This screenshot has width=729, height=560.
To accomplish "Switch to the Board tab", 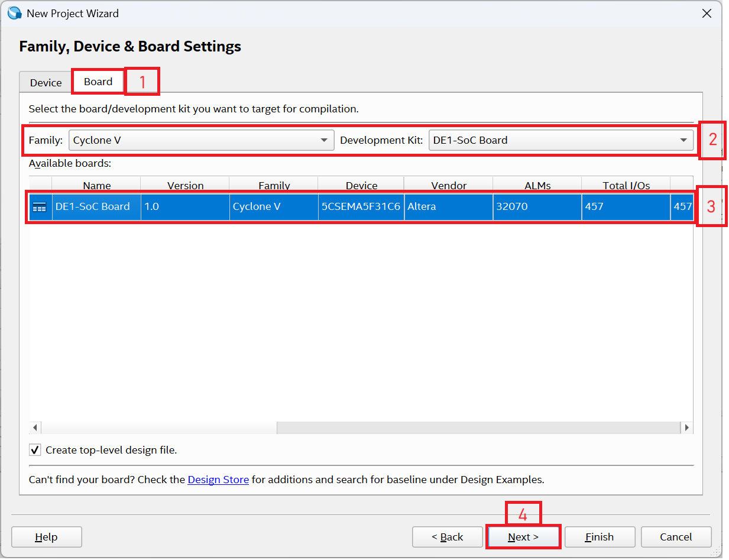I will coord(98,82).
